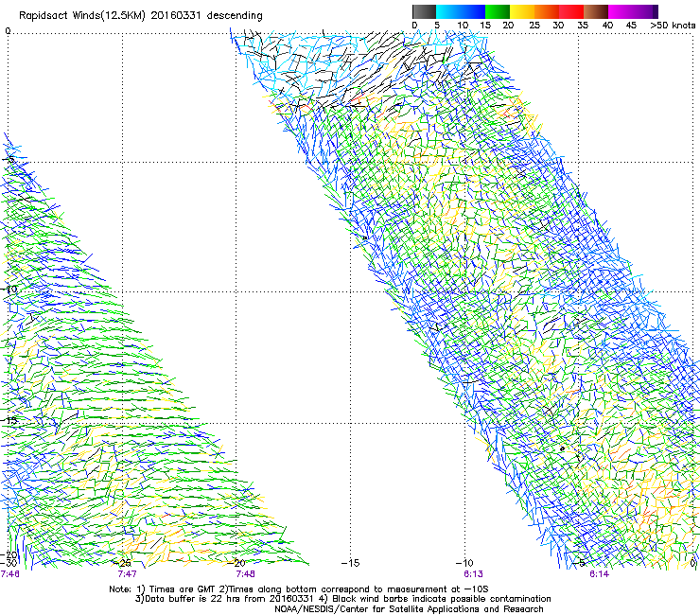Click the legend's '30' speed value
Image resolution: width=700 pixels, height=615 pixels.
click(x=558, y=26)
